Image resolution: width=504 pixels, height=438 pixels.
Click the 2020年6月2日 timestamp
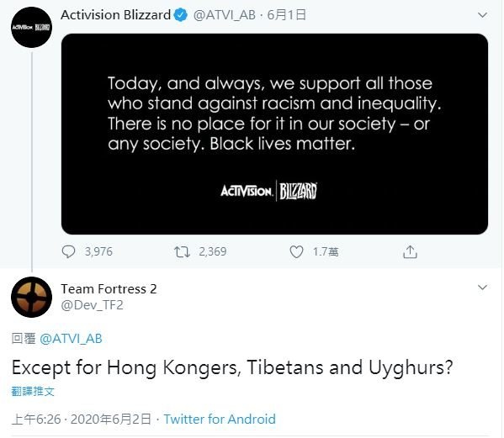pos(110,419)
